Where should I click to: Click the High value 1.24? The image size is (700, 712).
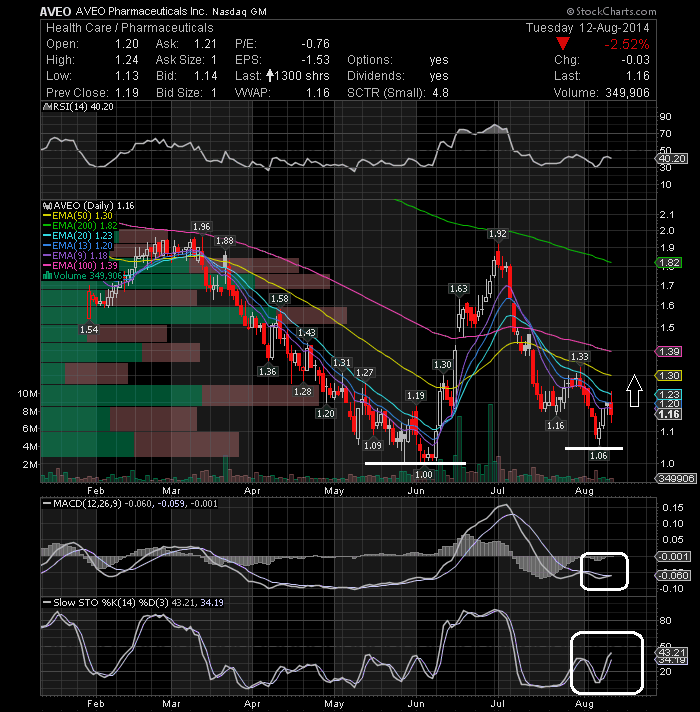click(126, 60)
